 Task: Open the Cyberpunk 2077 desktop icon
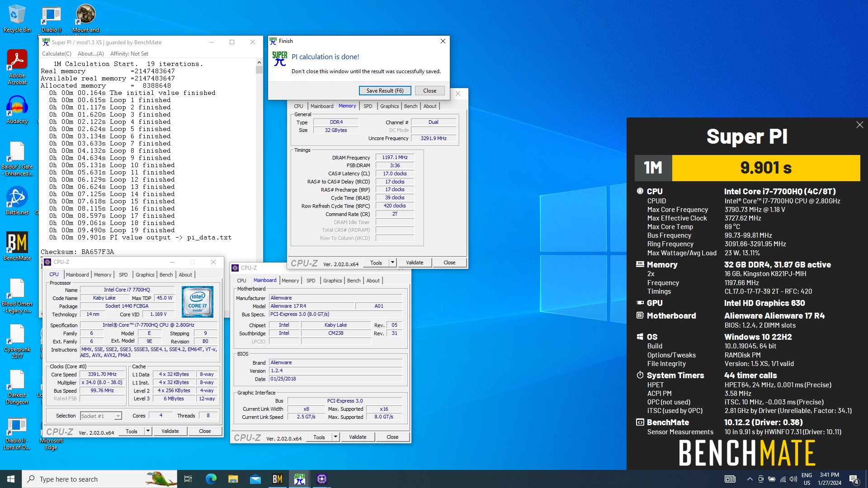point(17,342)
